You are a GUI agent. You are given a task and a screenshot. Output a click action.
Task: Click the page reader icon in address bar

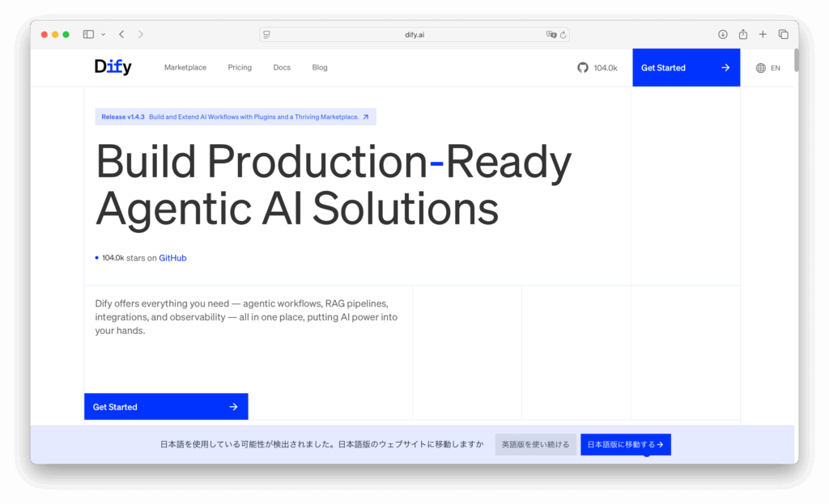pyautogui.click(x=267, y=35)
